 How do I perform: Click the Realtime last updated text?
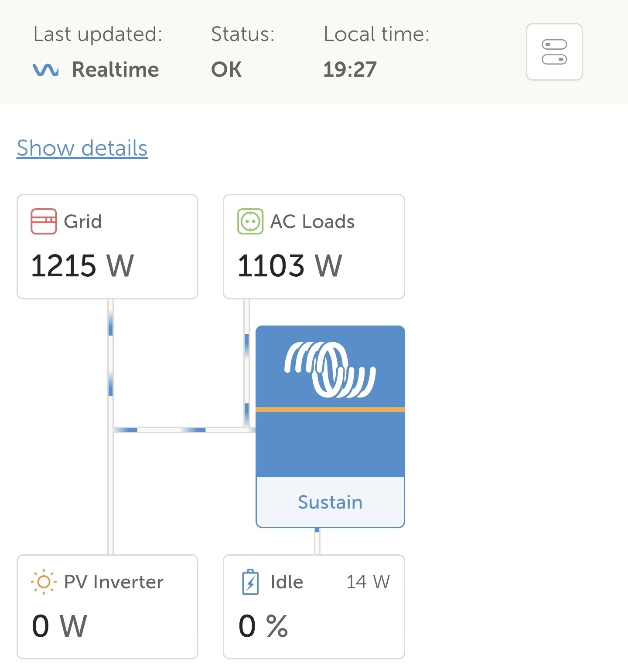115,70
